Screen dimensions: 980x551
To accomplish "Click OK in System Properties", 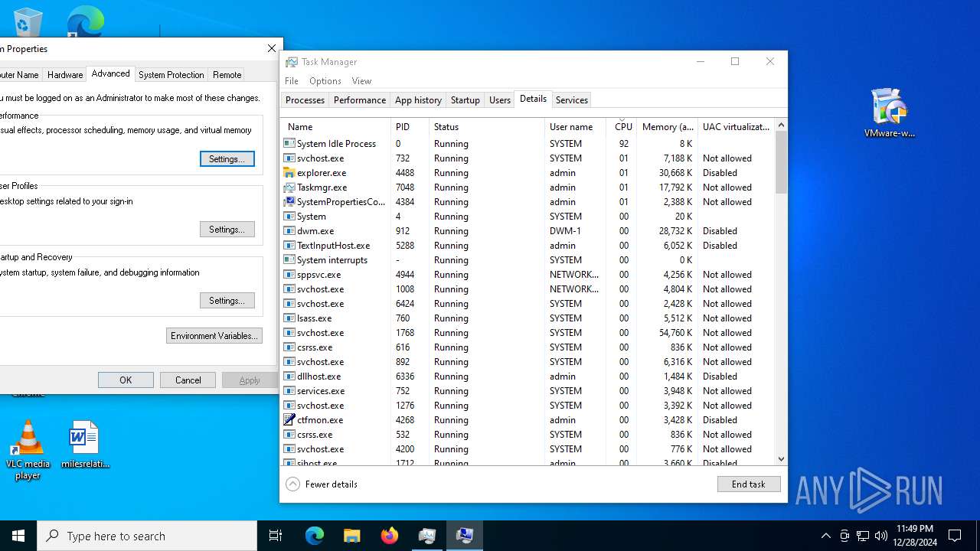I will 126,380.
